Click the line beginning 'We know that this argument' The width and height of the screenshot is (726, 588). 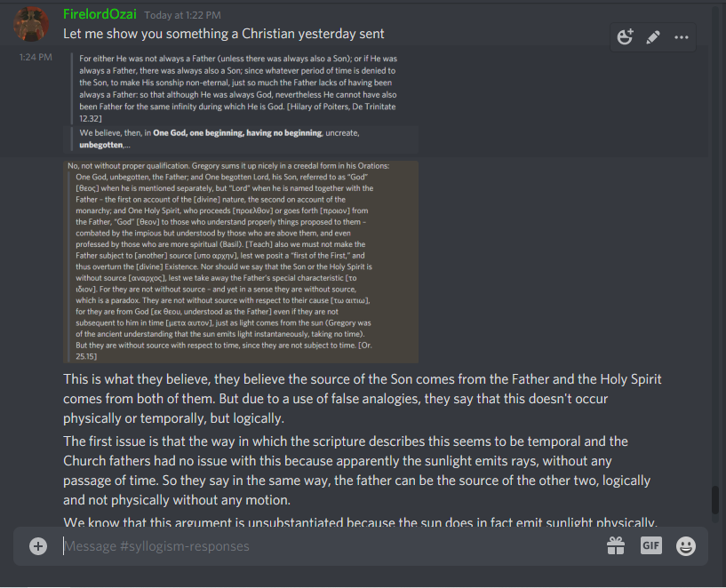(360, 521)
